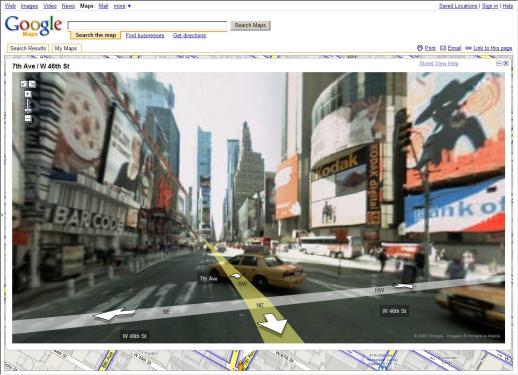Move NW along W 48th St arrow
The height and width of the screenshot is (375, 518).
click(403, 285)
